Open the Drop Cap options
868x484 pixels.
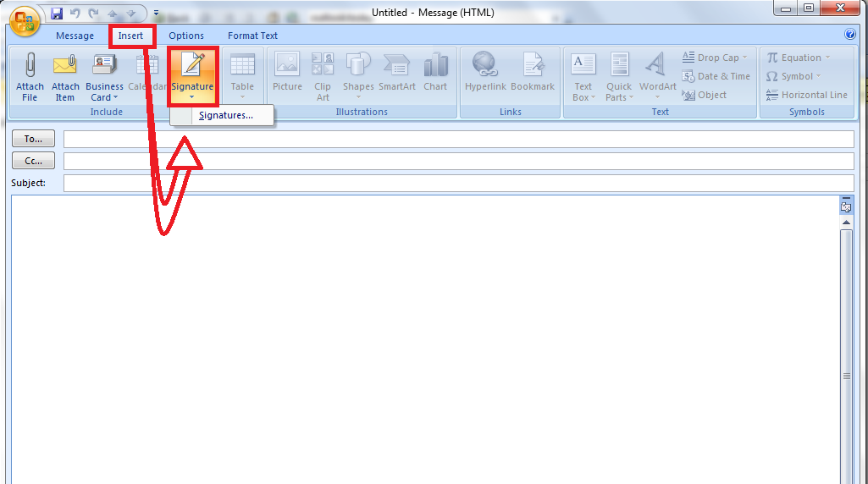tap(715, 58)
